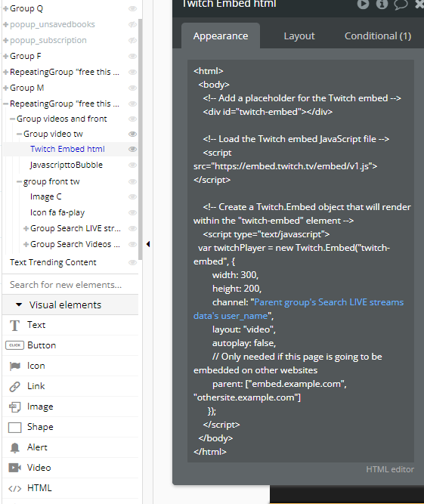The image size is (424, 504).
Task: Open the HTML editor link
Action: [x=390, y=469]
